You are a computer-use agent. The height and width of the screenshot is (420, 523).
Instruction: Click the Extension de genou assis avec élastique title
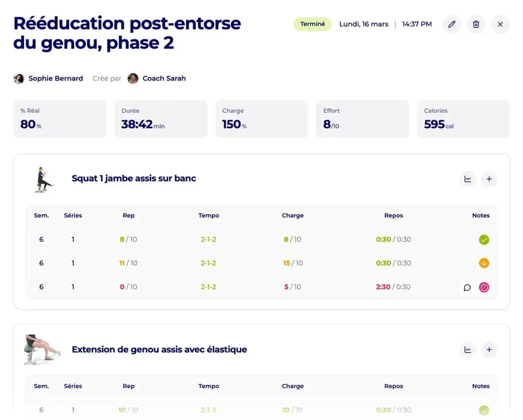click(159, 350)
